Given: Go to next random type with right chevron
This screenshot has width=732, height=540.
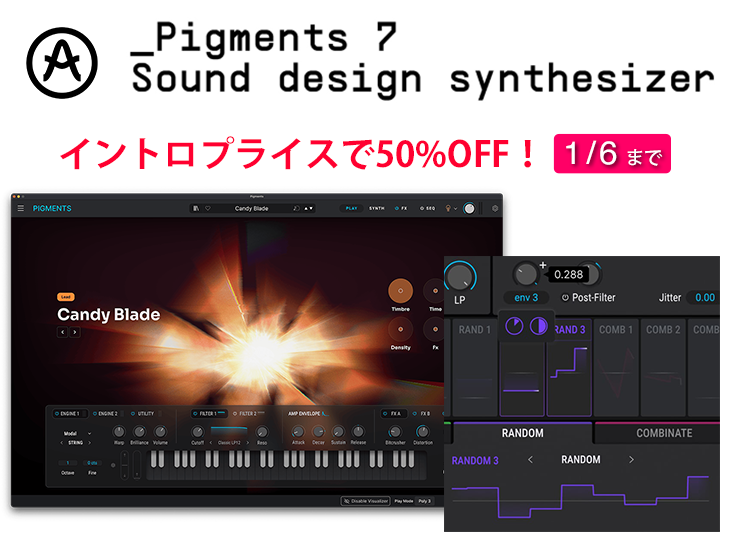Looking at the screenshot, I should coord(631,460).
